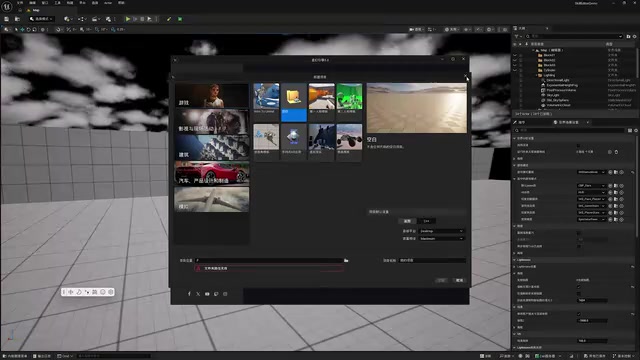Open the YouTube link icon

[207, 294]
